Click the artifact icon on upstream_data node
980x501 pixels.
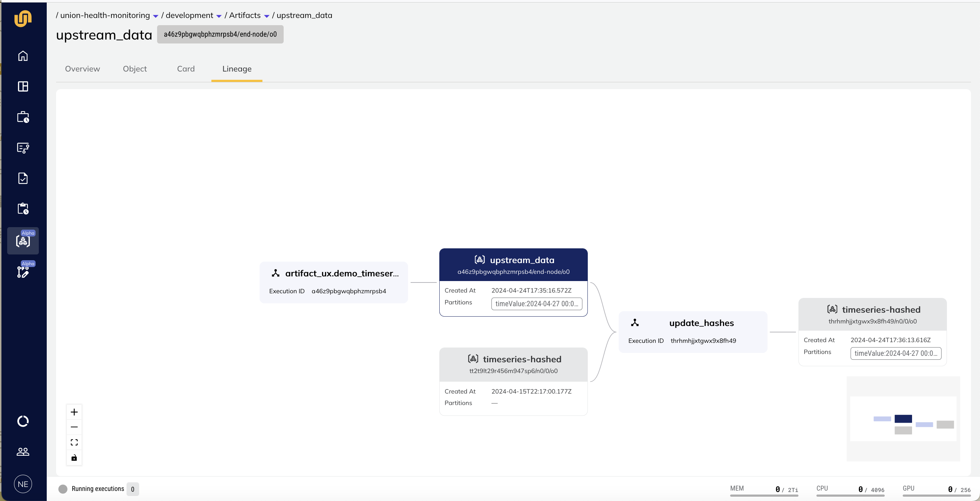point(479,260)
